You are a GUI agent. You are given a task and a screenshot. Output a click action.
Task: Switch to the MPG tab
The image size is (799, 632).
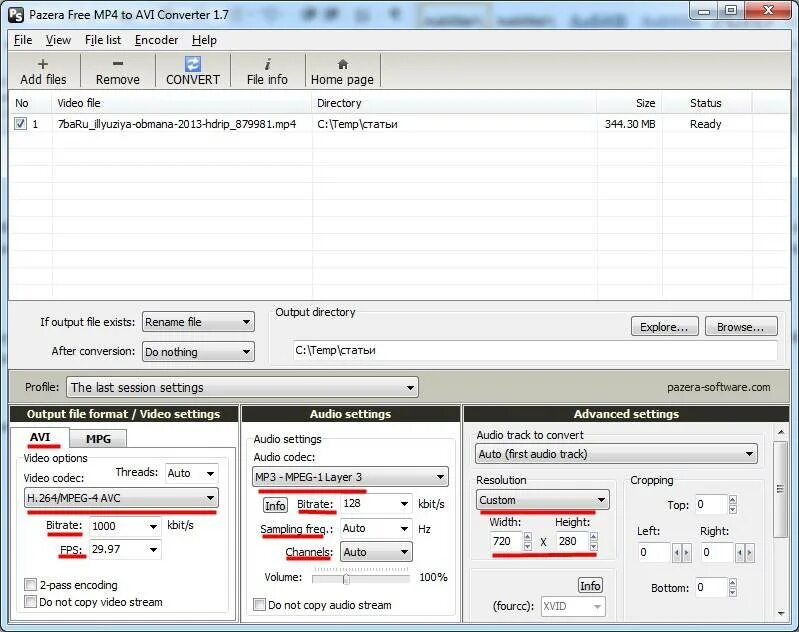(x=98, y=439)
